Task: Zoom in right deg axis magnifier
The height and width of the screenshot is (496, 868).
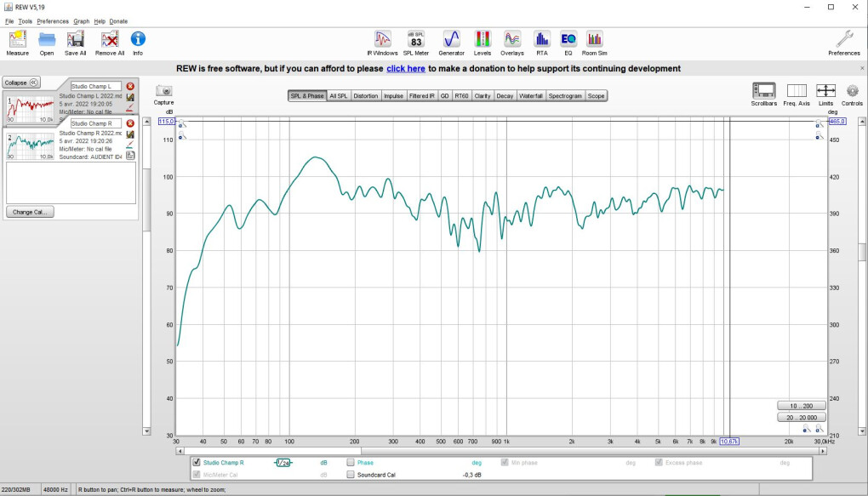Action: click(819, 124)
